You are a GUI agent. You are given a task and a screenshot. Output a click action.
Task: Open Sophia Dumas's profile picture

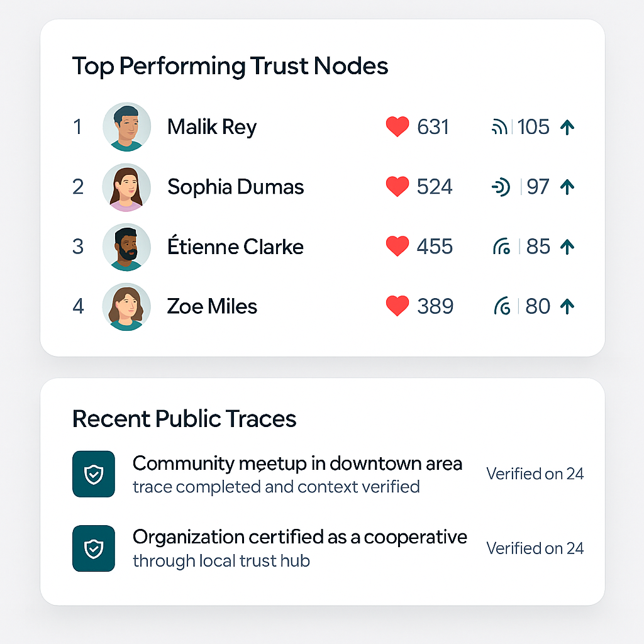click(126, 187)
